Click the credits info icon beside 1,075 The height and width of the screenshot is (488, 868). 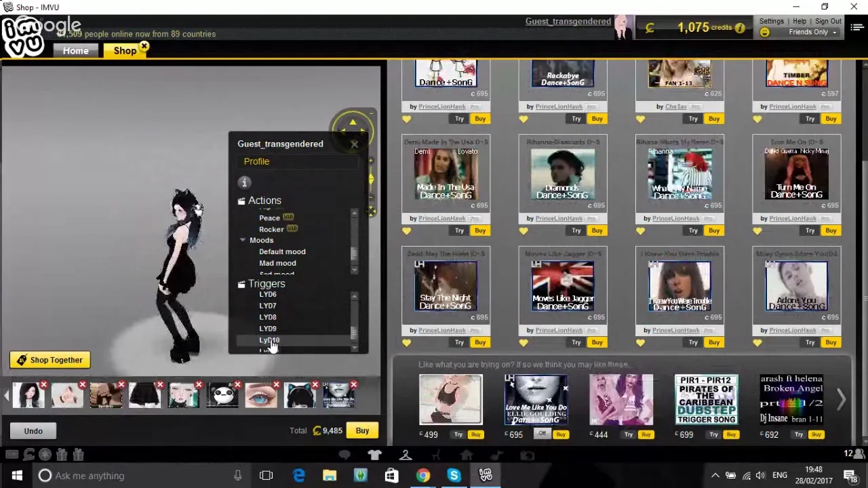[740, 28]
